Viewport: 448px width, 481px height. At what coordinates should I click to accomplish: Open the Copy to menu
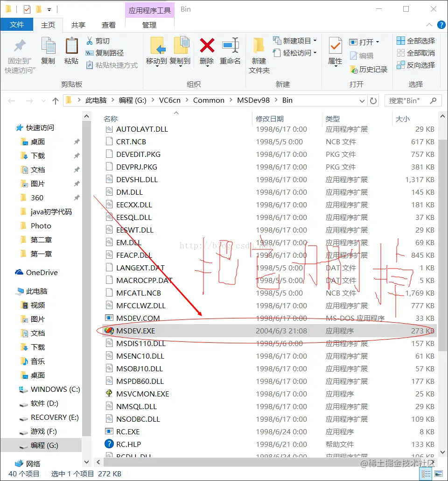coord(180,52)
